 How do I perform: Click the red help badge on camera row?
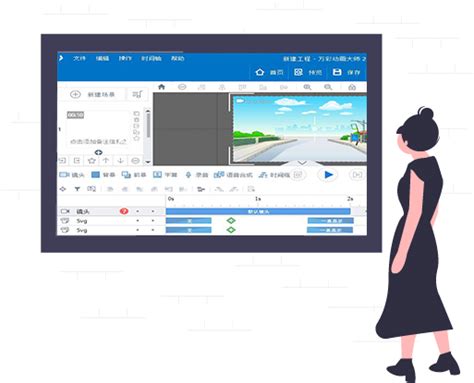click(124, 211)
